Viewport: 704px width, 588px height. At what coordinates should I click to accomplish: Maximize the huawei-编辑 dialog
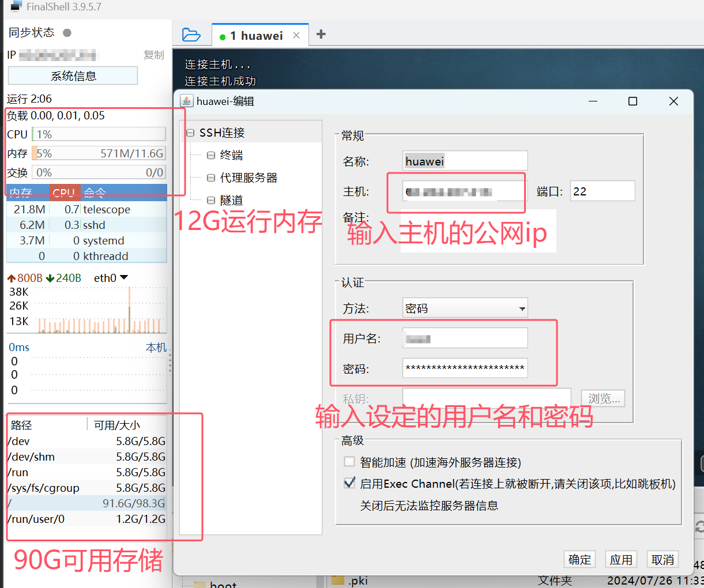[633, 101]
